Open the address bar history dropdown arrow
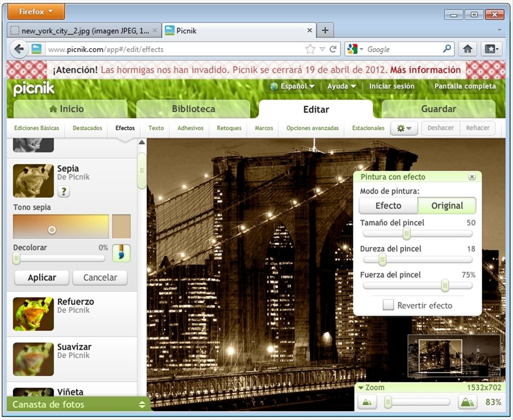 tap(322, 49)
